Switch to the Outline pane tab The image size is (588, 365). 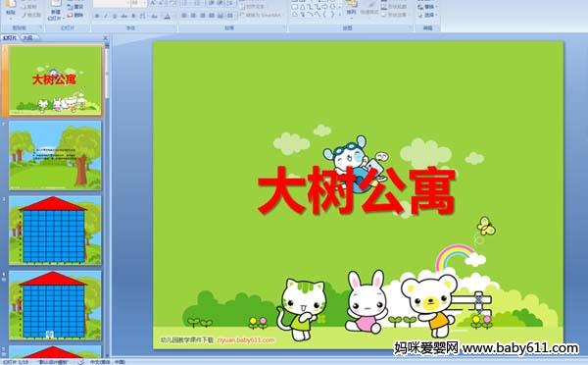pyautogui.click(x=27, y=37)
